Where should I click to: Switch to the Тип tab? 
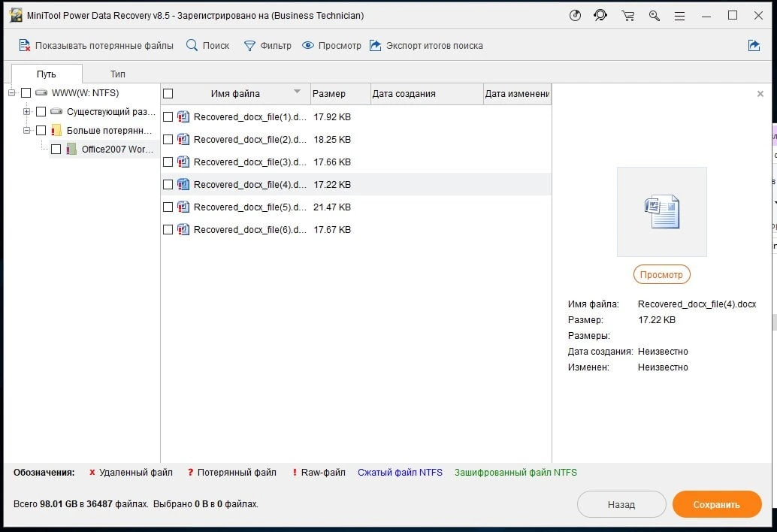[x=117, y=74]
